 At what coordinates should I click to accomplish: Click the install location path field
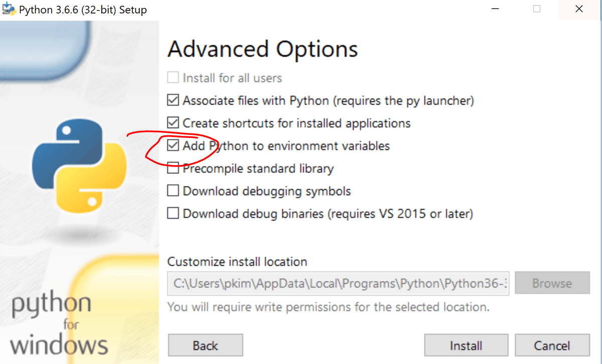(x=339, y=284)
